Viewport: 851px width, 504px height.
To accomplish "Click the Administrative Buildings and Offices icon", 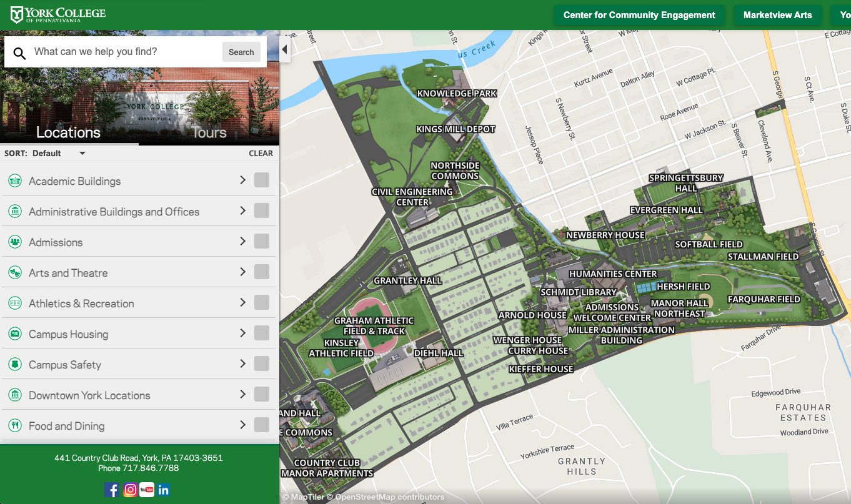I will [15, 212].
